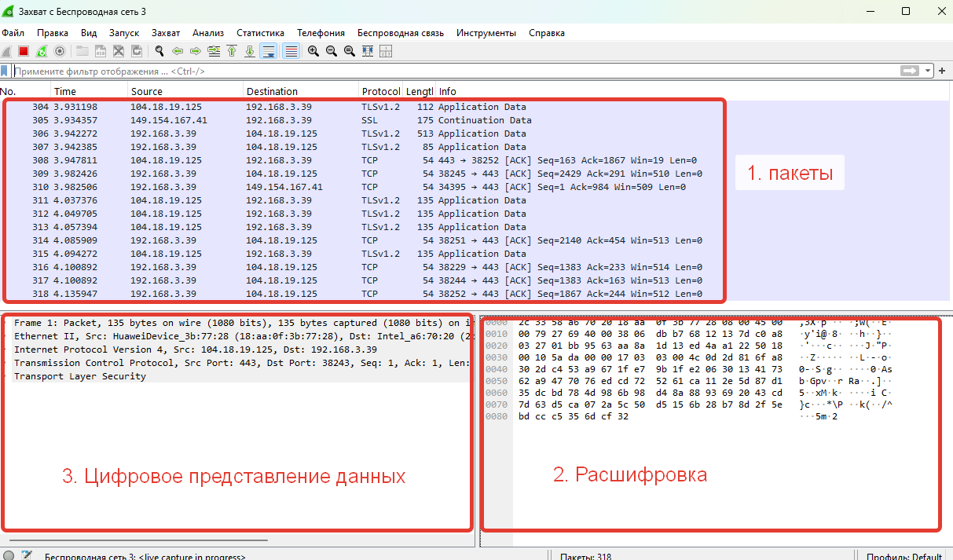Sort by the Info column header

pyautogui.click(x=691, y=91)
